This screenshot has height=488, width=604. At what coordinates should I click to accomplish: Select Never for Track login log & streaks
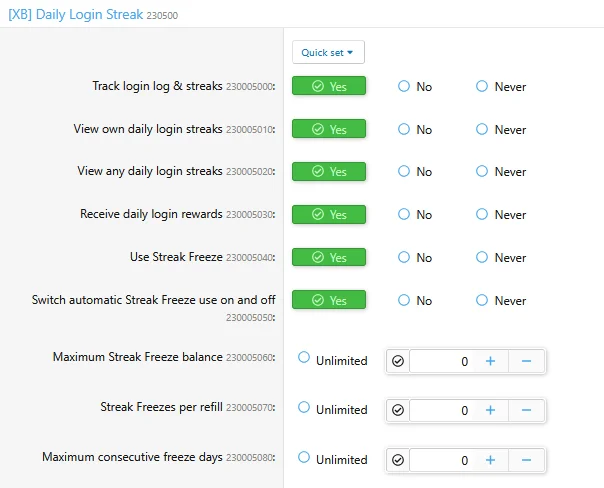[501, 86]
